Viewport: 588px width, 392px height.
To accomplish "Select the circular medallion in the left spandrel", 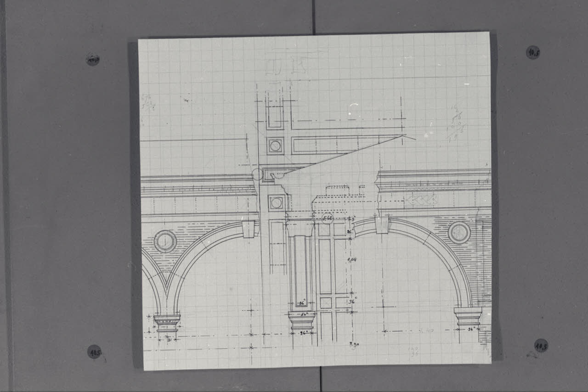I will (x=165, y=241).
